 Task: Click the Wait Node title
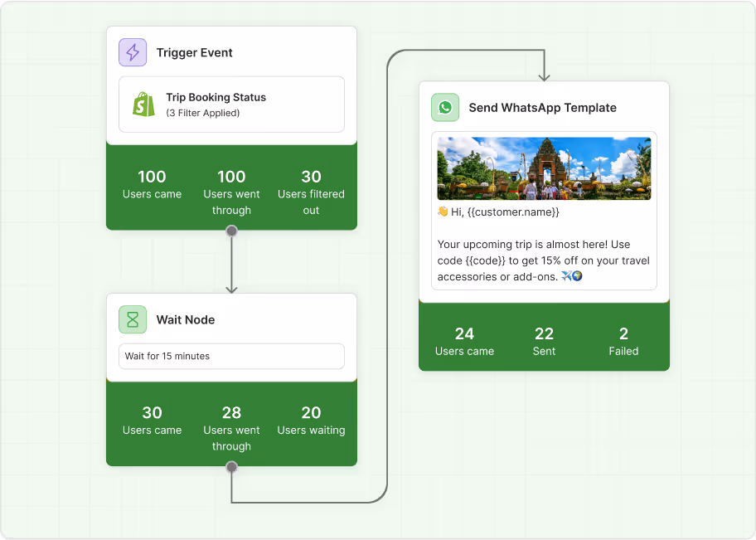(186, 319)
